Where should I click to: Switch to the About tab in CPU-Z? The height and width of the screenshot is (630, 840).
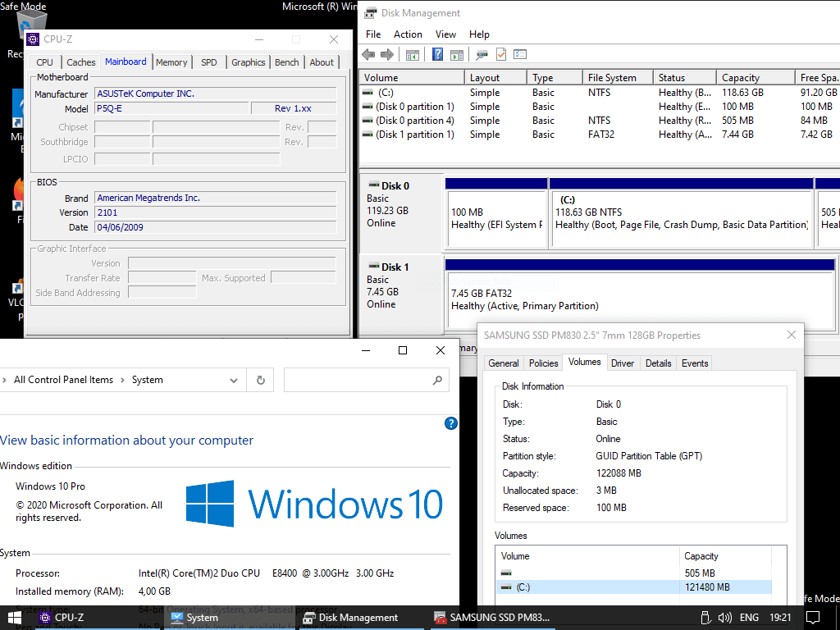(x=322, y=62)
